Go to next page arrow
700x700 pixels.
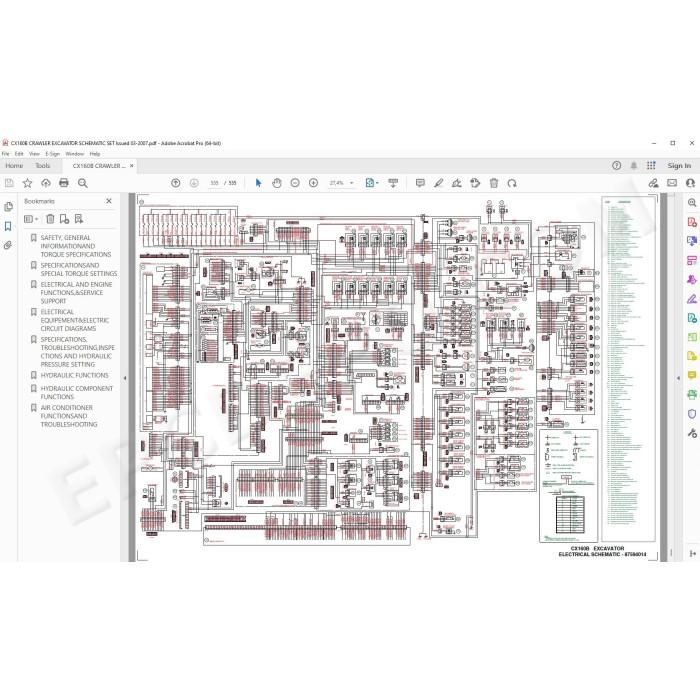click(194, 183)
